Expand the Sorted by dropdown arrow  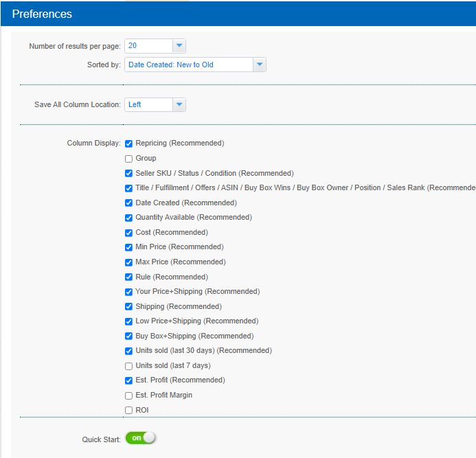(260, 65)
